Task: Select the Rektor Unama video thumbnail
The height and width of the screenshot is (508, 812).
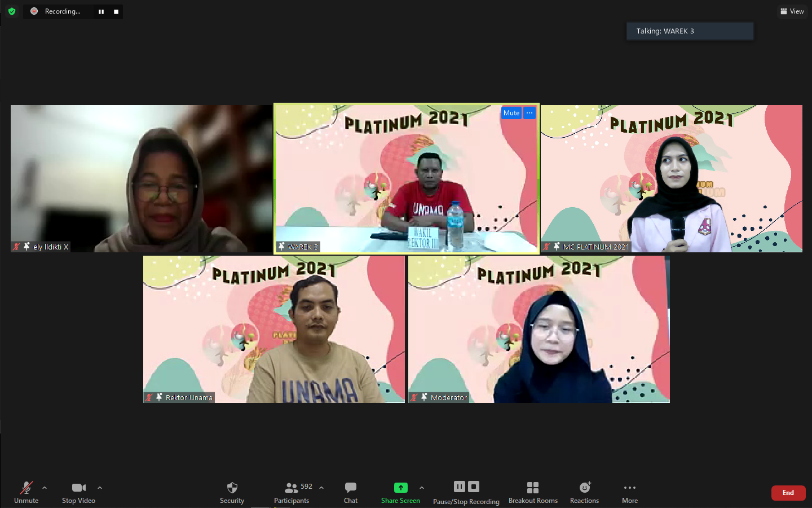Action: (273, 329)
